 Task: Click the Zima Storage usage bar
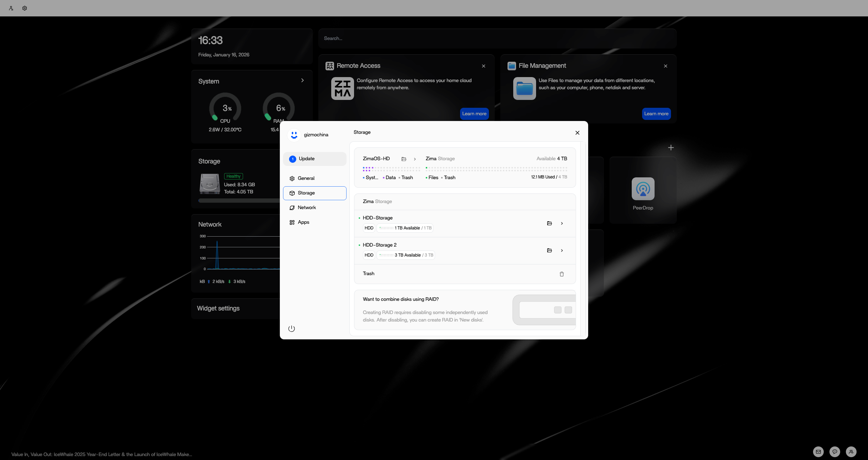point(496,168)
